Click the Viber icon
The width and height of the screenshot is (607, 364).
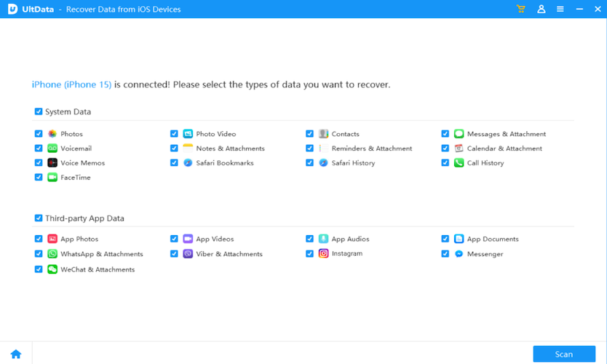click(x=188, y=254)
